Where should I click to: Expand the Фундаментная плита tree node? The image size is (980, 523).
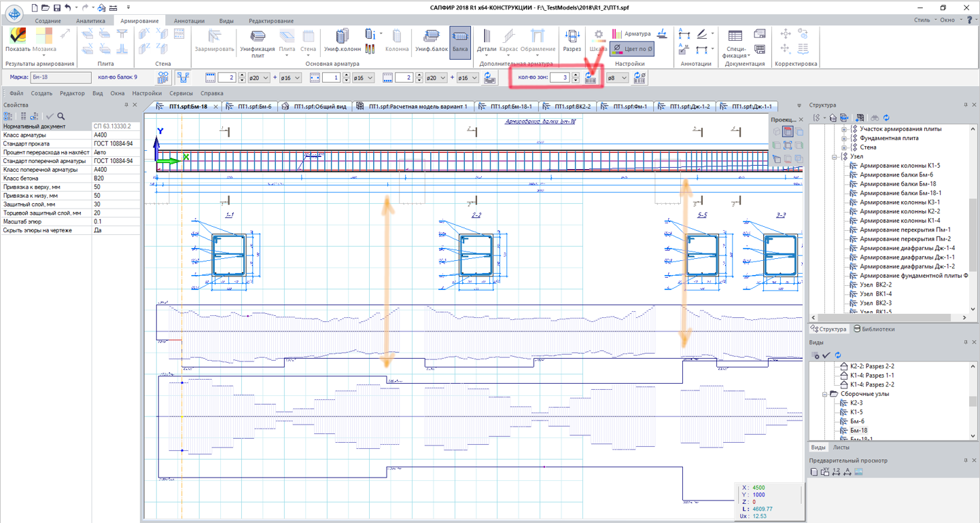844,139
